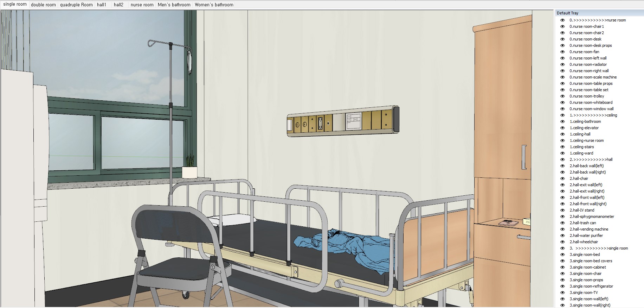Toggle eye icon for 3.single room-chair
Viewport: 644px width, 308px height.
pyautogui.click(x=562, y=274)
